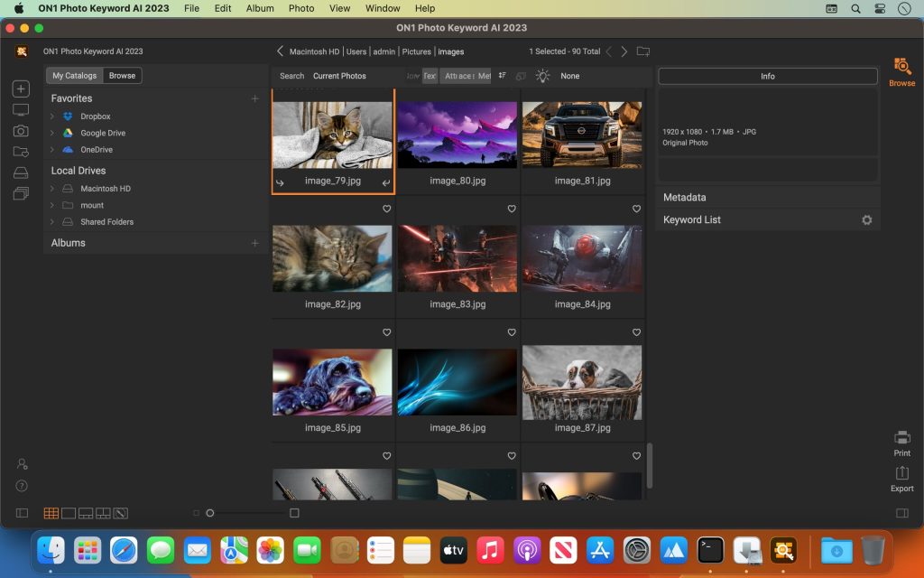The image size is (924, 578).
Task: Switch to the My Catalogs tab
Action: [74, 75]
